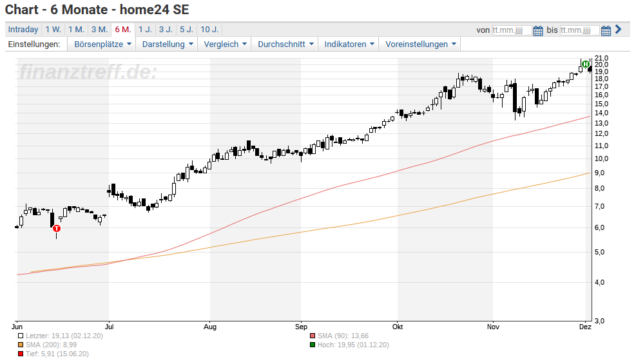Click the red Tief legend swatch

(21, 354)
